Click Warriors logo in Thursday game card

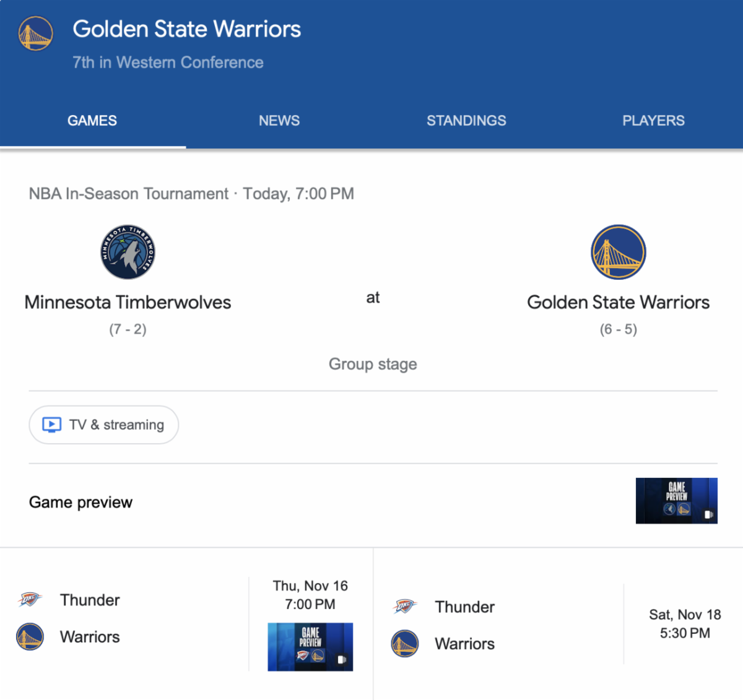30,636
